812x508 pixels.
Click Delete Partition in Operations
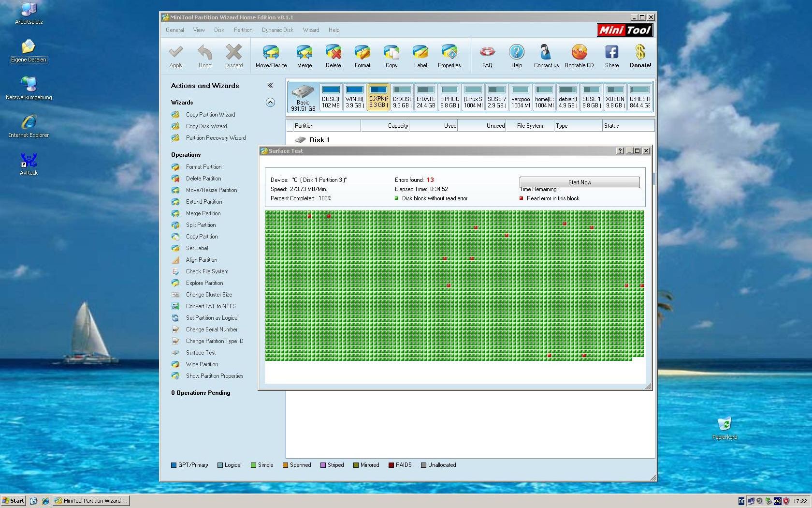click(203, 179)
